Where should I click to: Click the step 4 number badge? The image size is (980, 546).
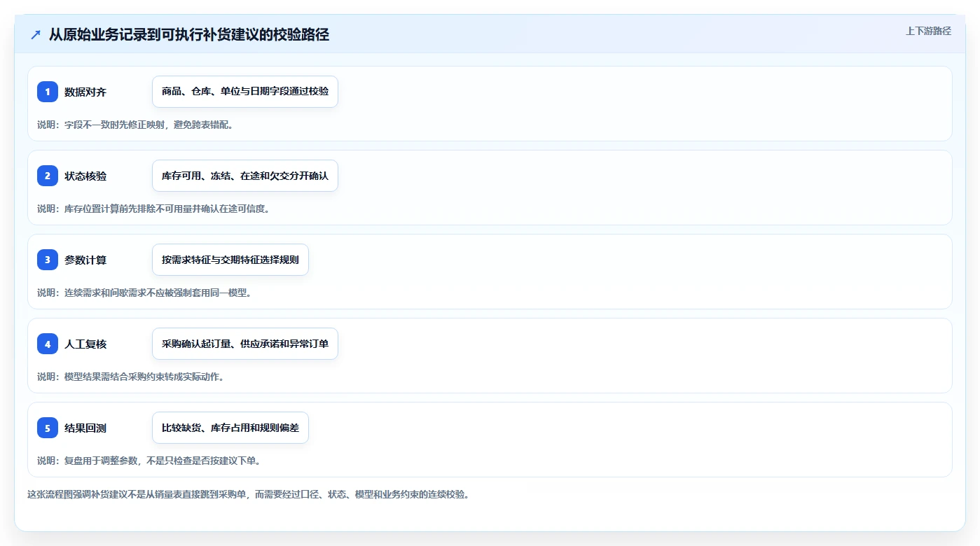click(48, 344)
